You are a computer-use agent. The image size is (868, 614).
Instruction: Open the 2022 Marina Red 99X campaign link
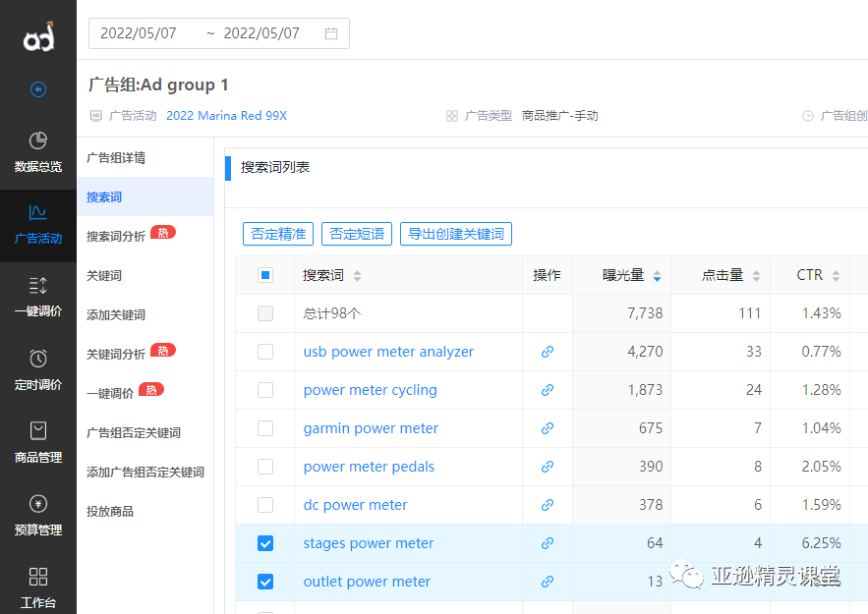coord(226,116)
